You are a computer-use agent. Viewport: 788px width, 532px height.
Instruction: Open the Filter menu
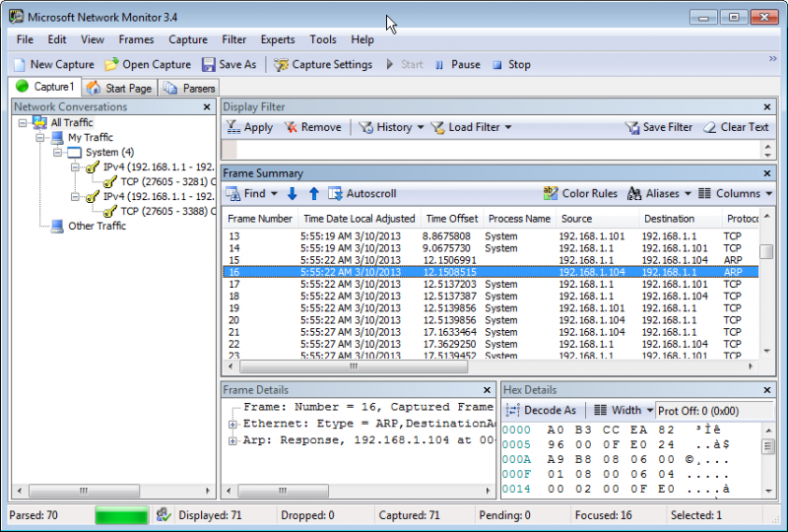click(x=234, y=39)
